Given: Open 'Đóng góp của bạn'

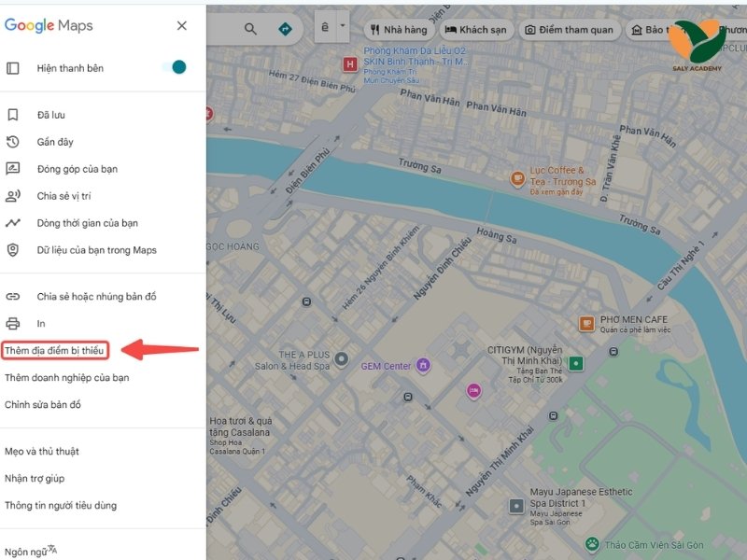Looking at the screenshot, I should [x=77, y=169].
